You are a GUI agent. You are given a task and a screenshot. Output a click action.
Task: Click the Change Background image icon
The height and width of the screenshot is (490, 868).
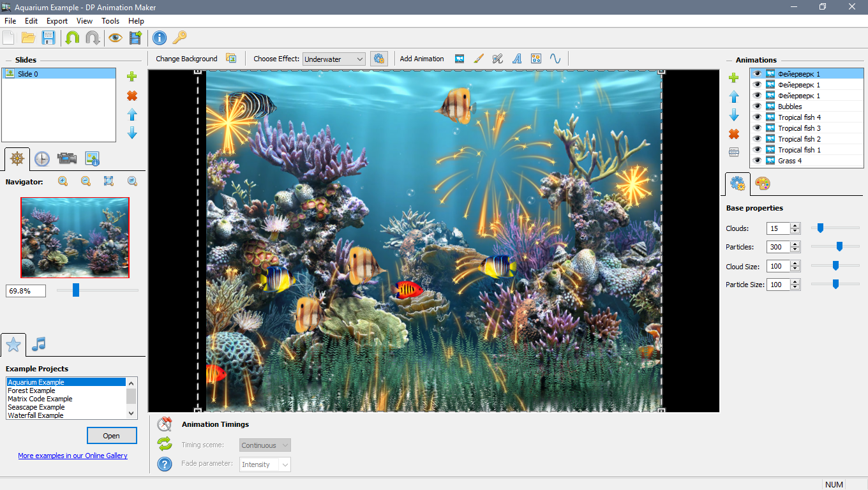pyautogui.click(x=231, y=59)
